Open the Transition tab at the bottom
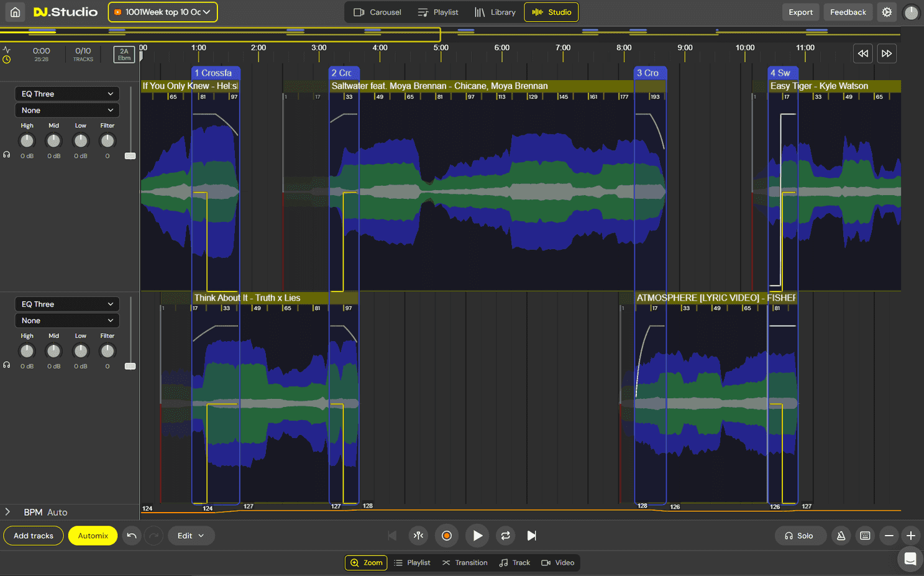Viewport: 924px width, 576px height. tap(465, 562)
